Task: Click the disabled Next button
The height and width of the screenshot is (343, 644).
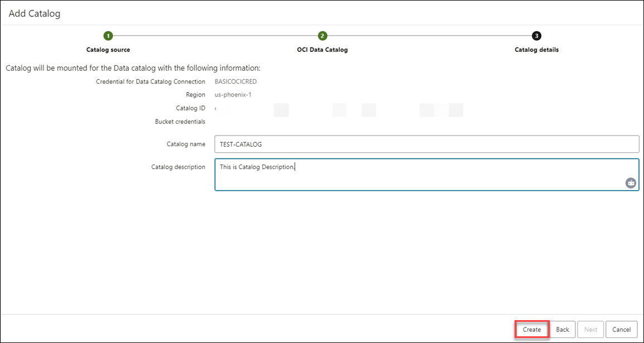Action: pos(590,329)
